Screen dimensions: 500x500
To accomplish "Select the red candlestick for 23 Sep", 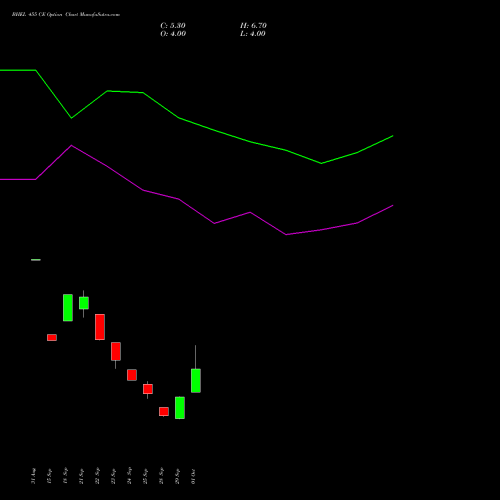I will click(116, 351).
